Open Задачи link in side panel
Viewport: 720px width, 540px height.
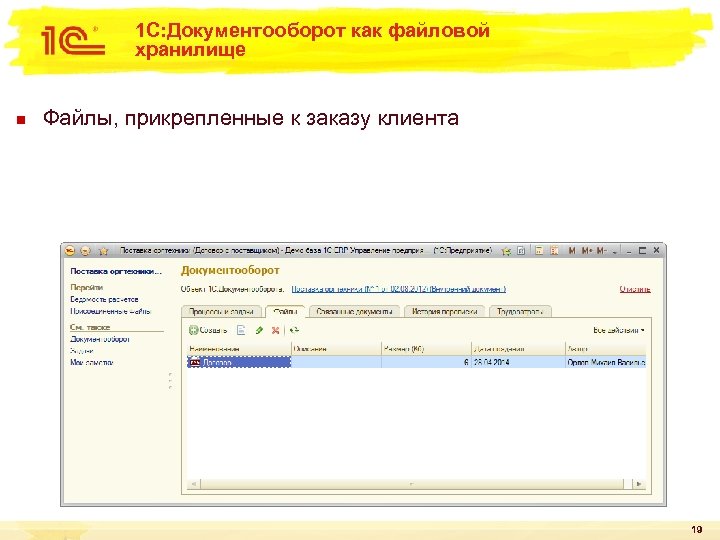82,351
